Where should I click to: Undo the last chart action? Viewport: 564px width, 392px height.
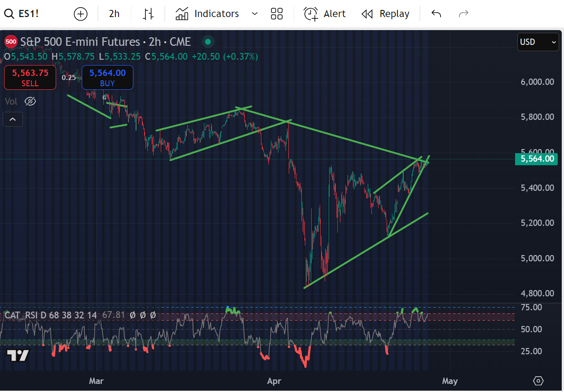tap(436, 14)
